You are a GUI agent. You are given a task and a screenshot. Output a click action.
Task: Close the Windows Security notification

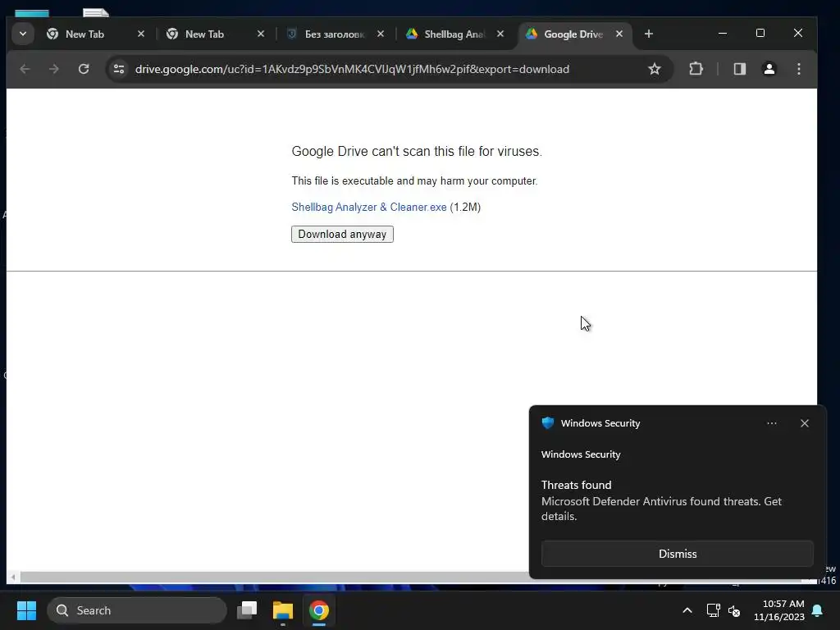tap(805, 423)
